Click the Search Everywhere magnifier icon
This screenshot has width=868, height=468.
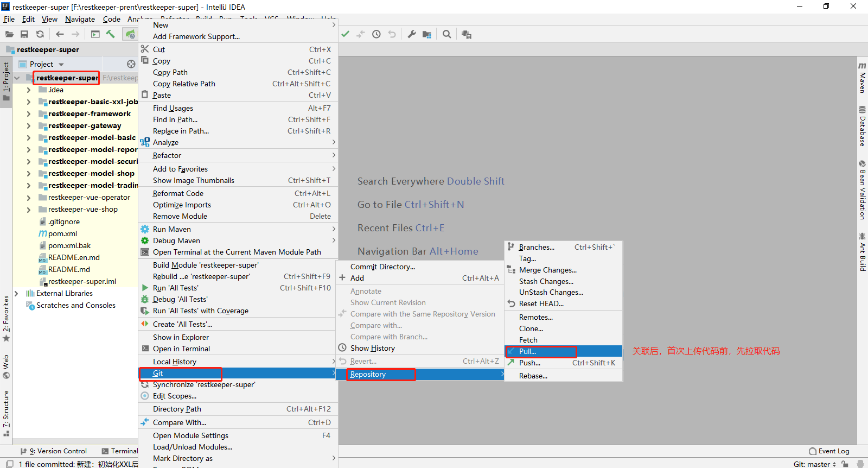click(447, 34)
